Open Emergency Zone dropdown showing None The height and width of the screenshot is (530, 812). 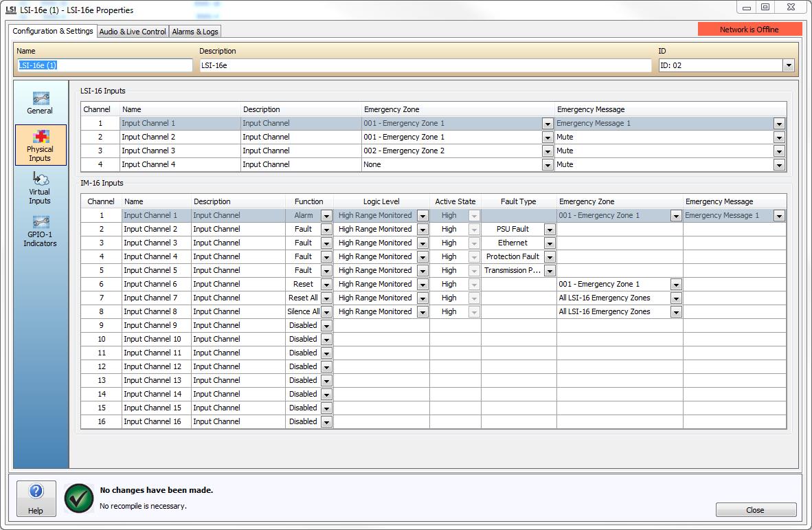click(548, 165)
